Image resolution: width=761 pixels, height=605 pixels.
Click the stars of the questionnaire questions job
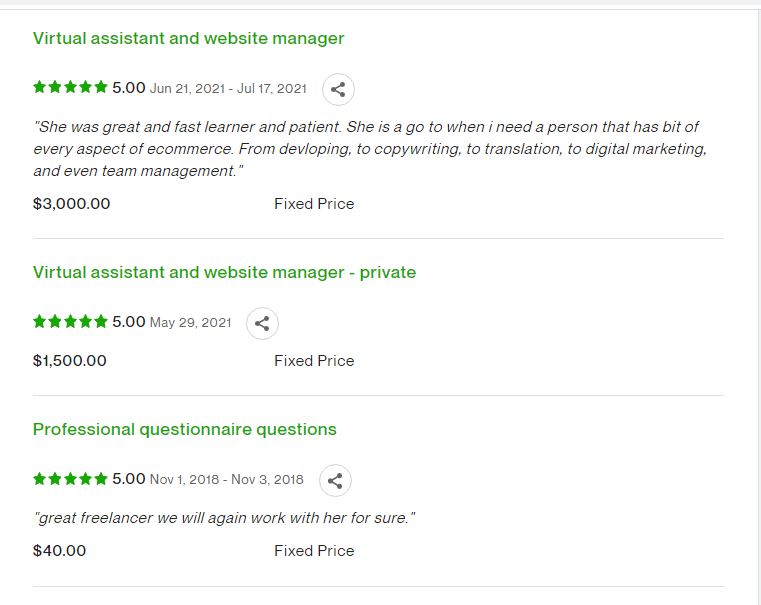point(70,479)
